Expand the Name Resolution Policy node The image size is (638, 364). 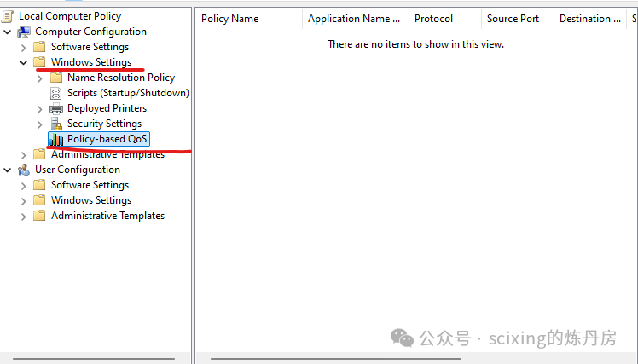[x=40, y=78]
